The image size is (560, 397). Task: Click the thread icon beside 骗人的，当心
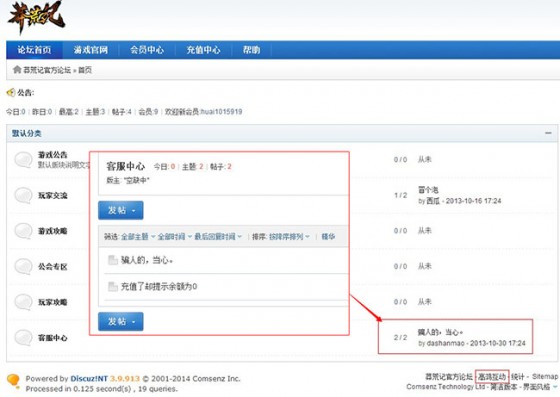click(113, 260)
